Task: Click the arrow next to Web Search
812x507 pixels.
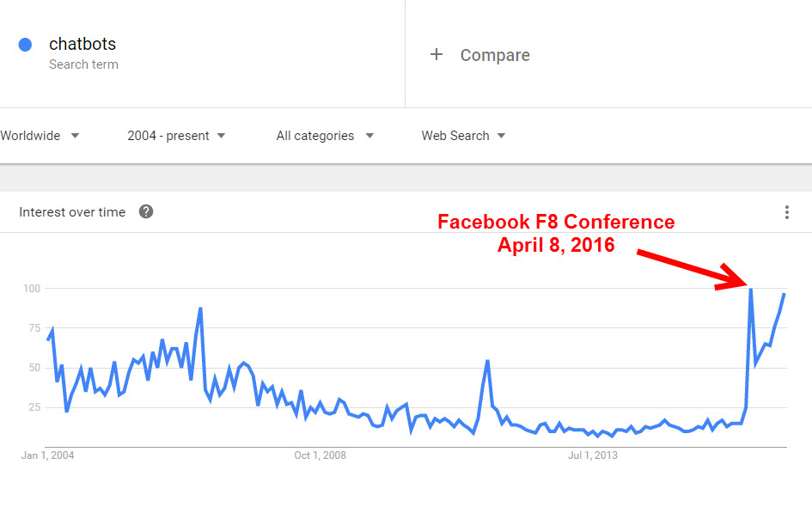Action: 501,136
